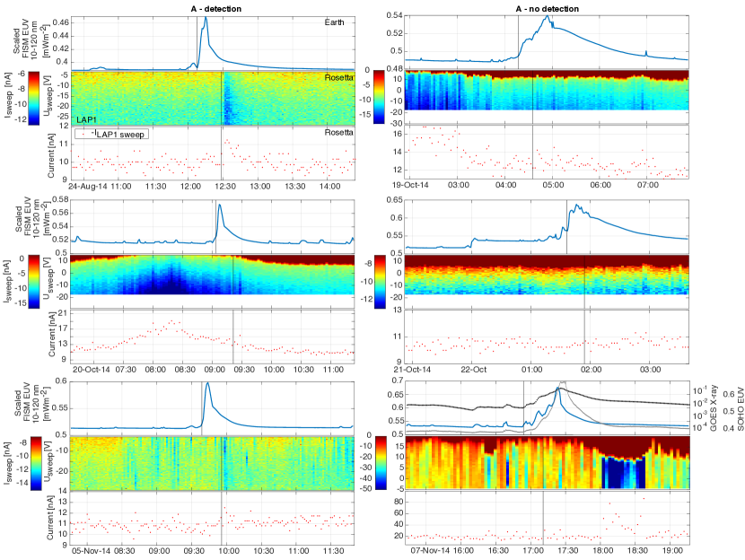Click the 19:00 tick label on the 07-Nov-14 axis
Viewport: 745px width, 560px height.
(x=672, y=550)
